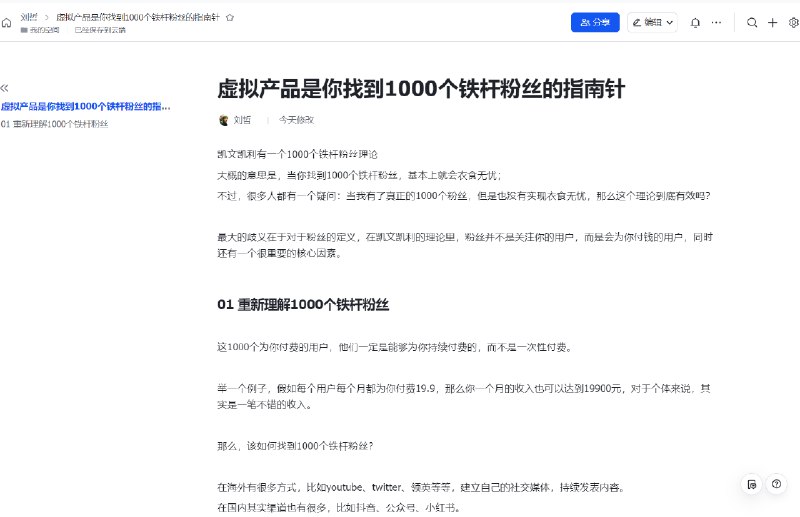The height and width of the screenshot is (517, 800).
Task: Open the 刘哲 breadcrumb link
Action: tap(29, 17)
